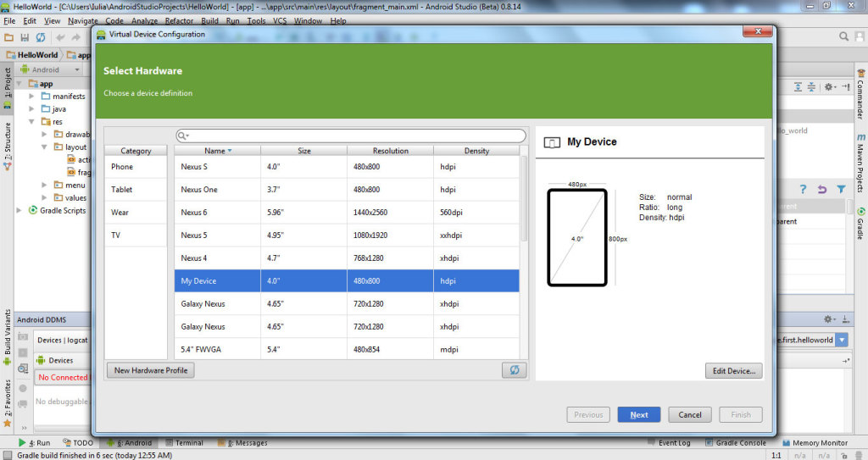Viewport: 868px width, 460px height.
Task: Collapse the res folder in project tree
Action: click(x=31, y=122)
